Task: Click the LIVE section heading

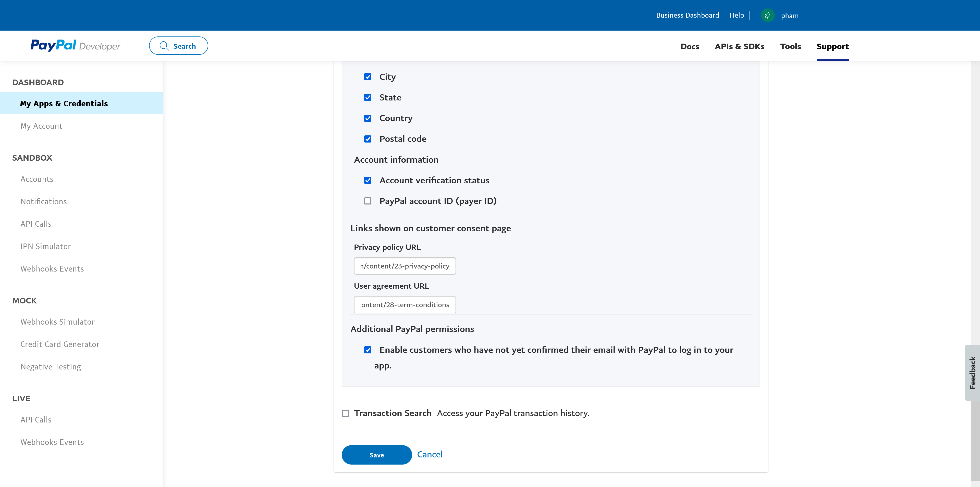Action: [x=21, y=399]
